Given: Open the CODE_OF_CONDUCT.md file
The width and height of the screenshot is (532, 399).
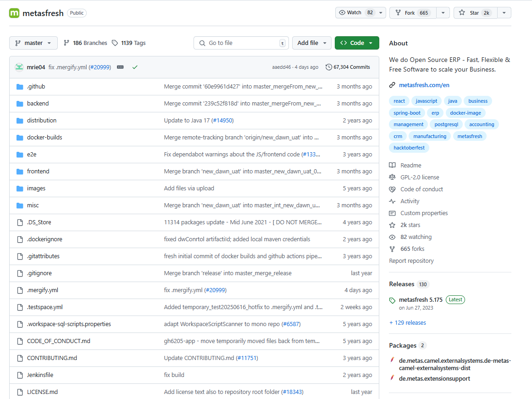Looking at the screenshot, I should click(x=59, y=341).
